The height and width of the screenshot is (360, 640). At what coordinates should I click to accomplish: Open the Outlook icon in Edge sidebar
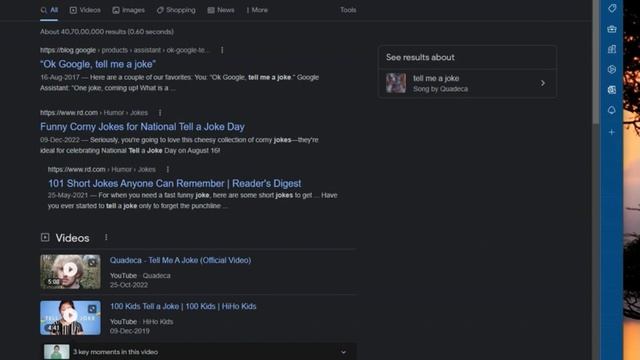(611, 90)
